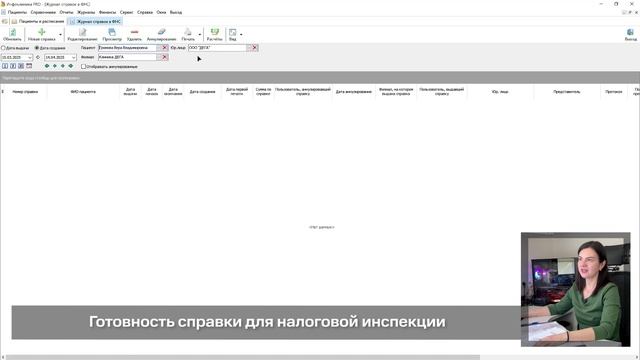Select the Дата выдачи radio button

[x=3, y=48]
